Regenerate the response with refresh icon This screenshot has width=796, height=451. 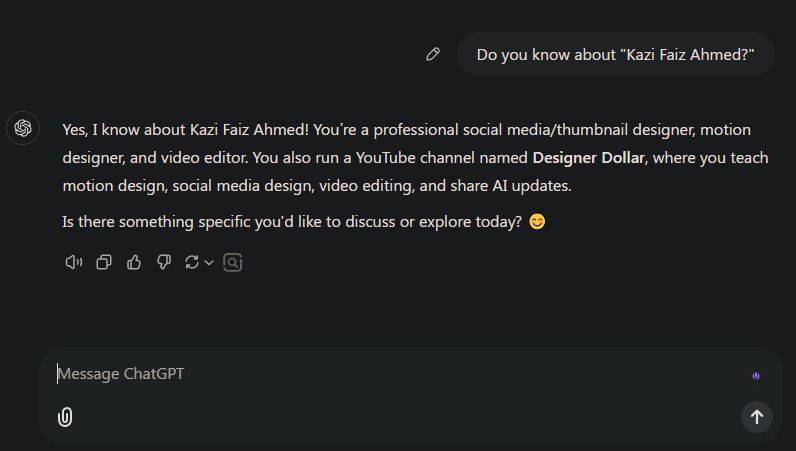[x=192, y=262]
